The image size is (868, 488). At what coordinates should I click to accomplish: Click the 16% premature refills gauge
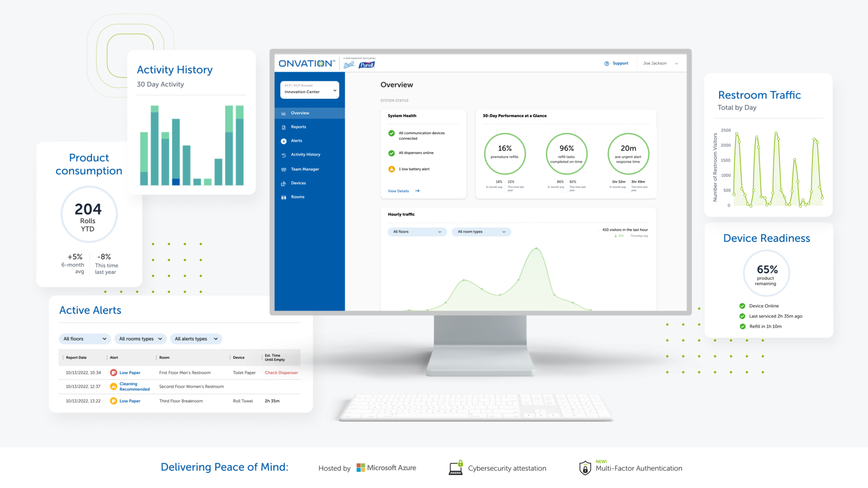pos(505,154)
